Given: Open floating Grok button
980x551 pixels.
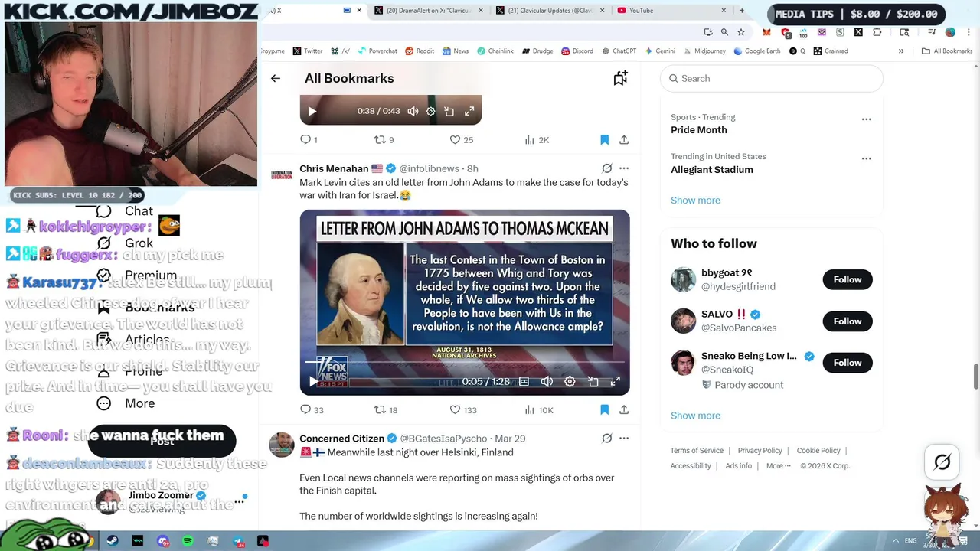Looking at the screenshot, I should pyautogui.click(x=942, y=461).
